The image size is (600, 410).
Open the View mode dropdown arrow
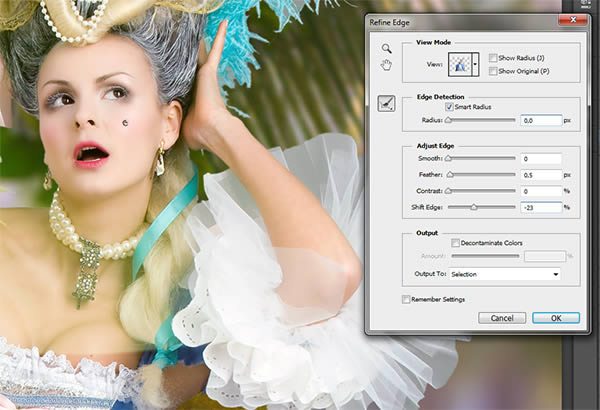(475, 64)
